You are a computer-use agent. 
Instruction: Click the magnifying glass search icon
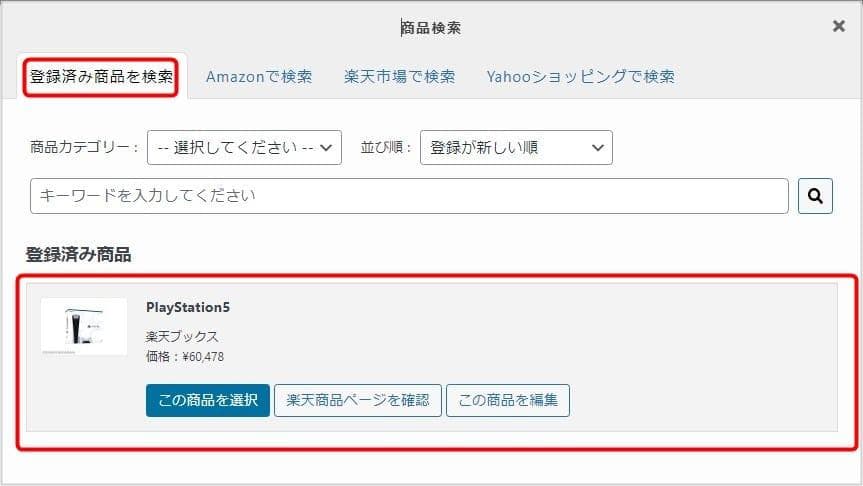(815, 196)
